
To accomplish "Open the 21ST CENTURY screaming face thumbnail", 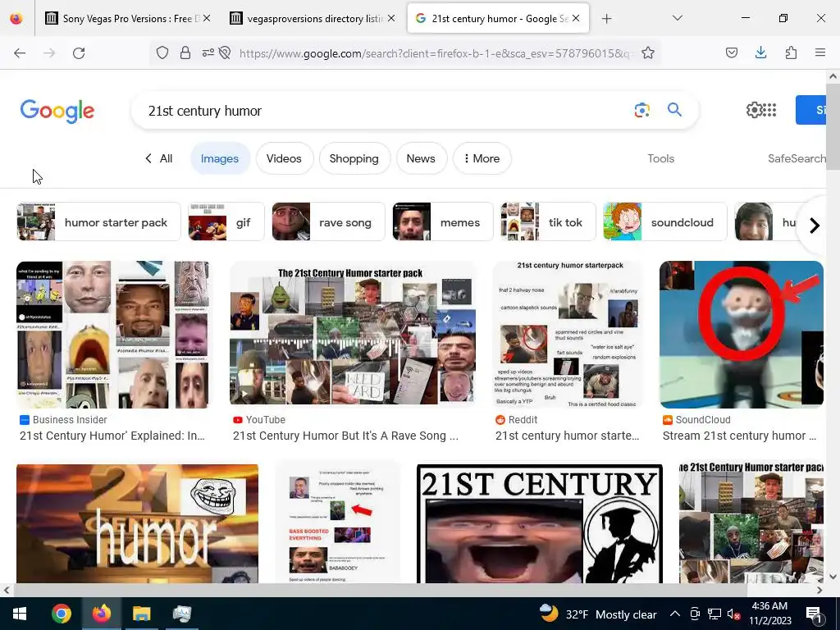I will click(x=540, y=523).
